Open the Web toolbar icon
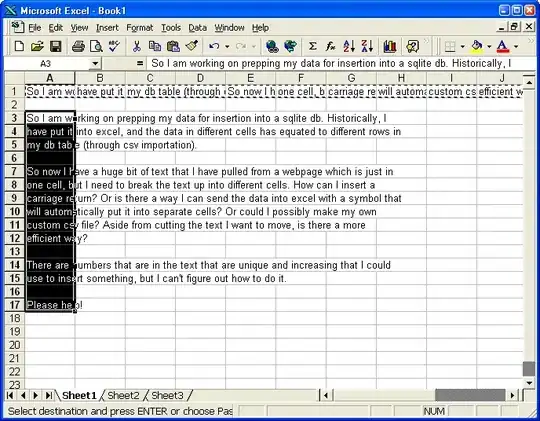The height and width of the screenshot is (421, 540). point(291,46)
